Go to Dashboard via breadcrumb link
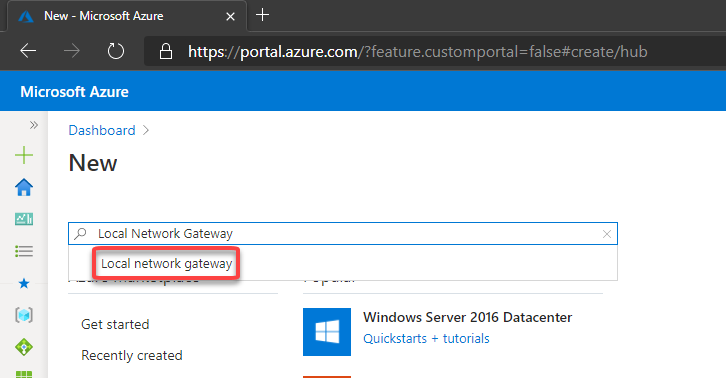 102,130
